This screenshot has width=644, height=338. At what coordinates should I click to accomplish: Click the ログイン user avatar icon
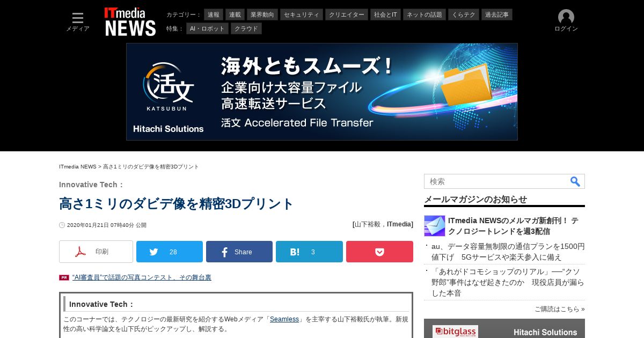[x=566, y=17]
